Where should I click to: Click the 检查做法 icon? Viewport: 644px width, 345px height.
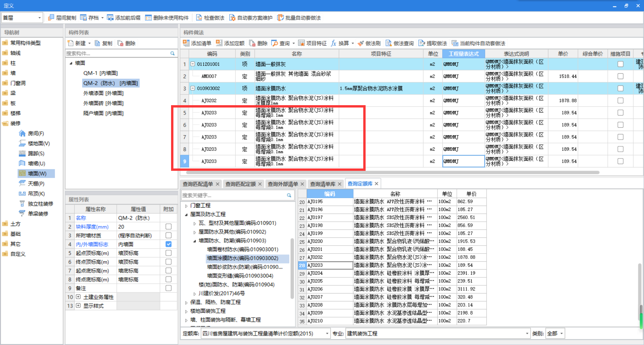199,18
